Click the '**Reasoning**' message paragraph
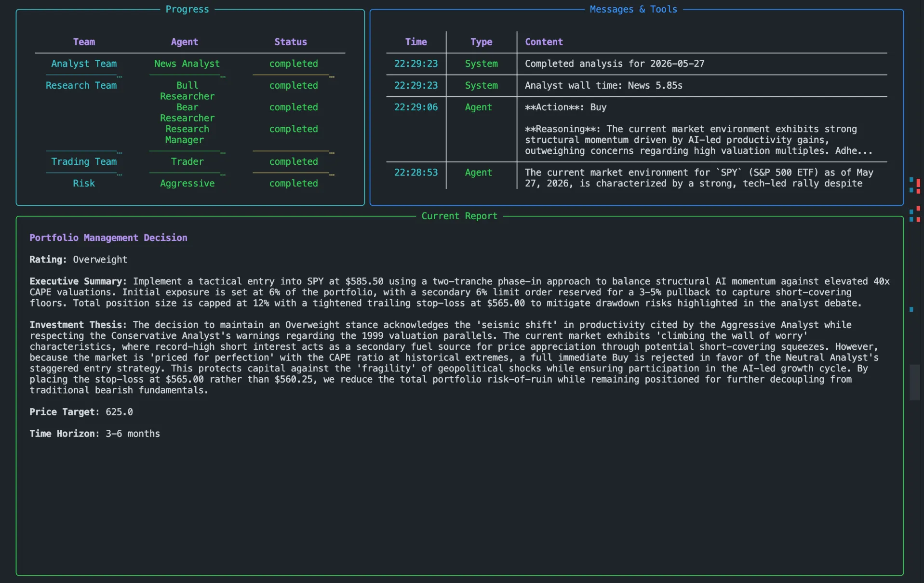Image resolution: width=924 pixels, height=583 pixels. pos(698,140)
